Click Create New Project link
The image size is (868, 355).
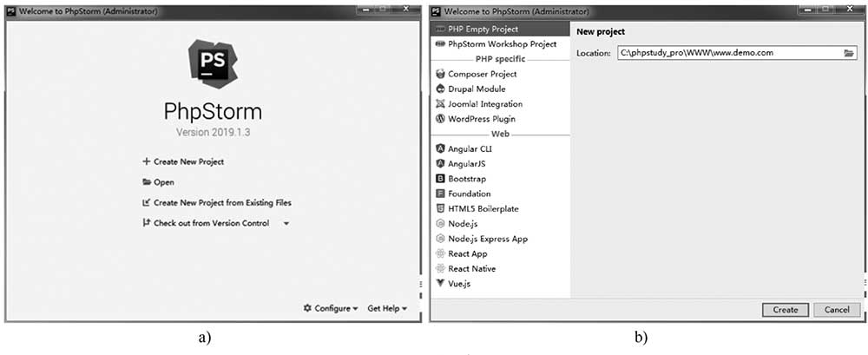pos(188,161)
